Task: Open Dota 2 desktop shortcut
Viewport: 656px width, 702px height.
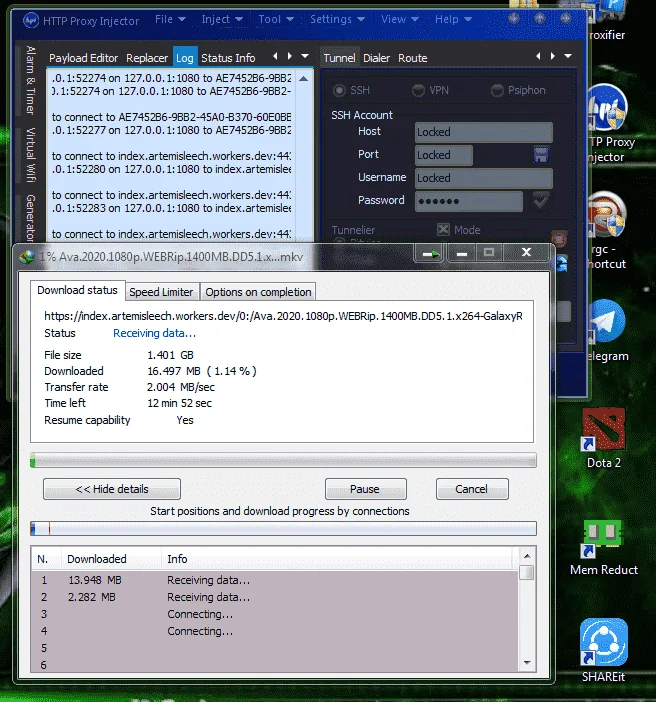Action: pos(604,438)
